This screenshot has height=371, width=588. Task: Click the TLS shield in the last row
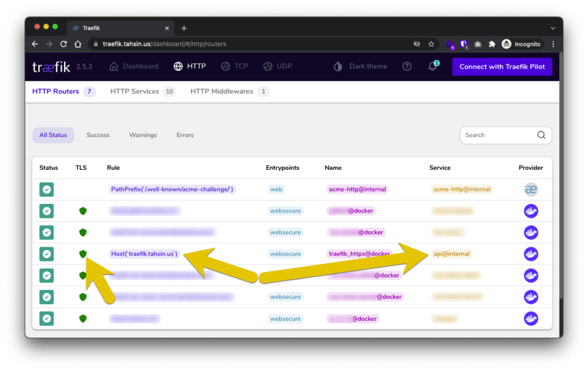pos(83,319)
